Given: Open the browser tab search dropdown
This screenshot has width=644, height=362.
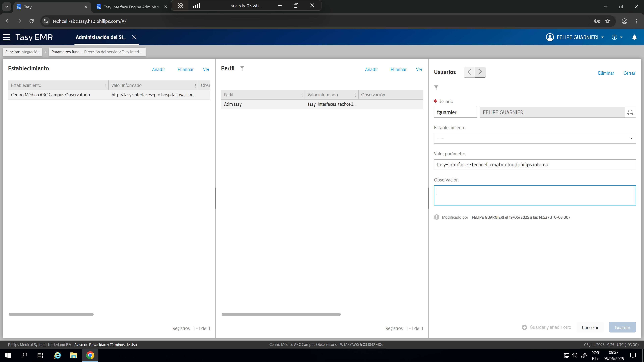Looking at the screenshot, I should [x=7, y=7].
